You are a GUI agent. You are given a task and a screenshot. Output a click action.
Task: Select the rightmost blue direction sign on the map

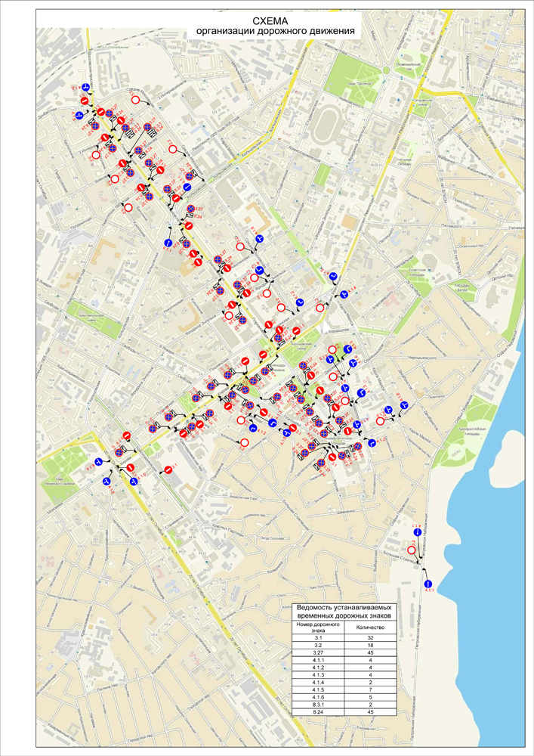tap(405, 406)
